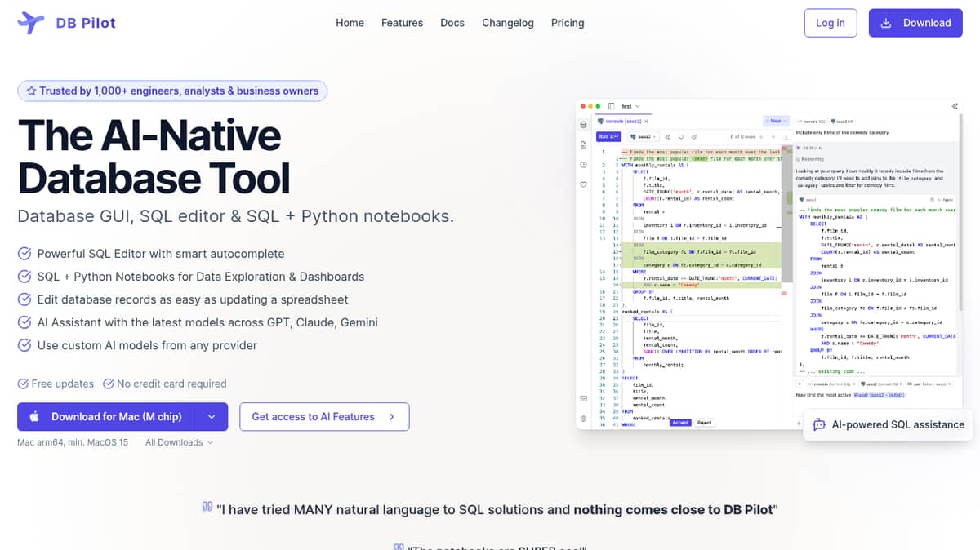980x550 pixels.
Task: Open the Pricing page
Action: point(568,23)
